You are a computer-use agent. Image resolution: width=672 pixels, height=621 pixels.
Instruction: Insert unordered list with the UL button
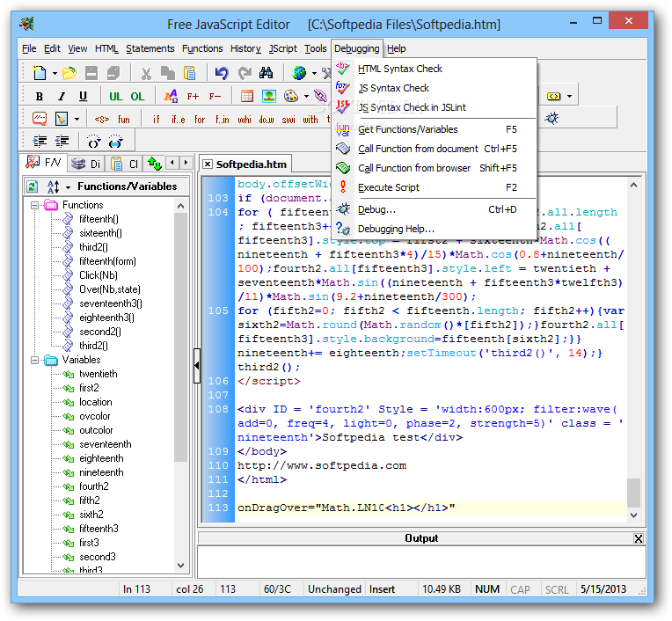tap(116, 96)
